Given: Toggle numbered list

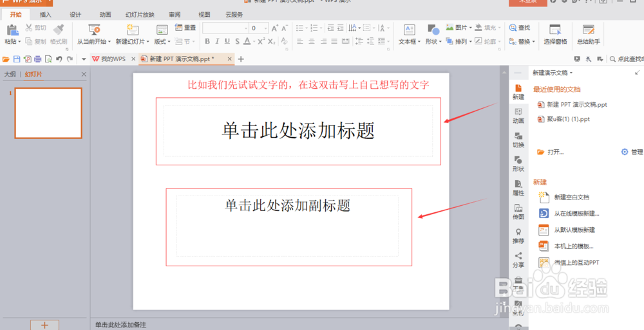Looking at the screenshot, I should 314,28.
